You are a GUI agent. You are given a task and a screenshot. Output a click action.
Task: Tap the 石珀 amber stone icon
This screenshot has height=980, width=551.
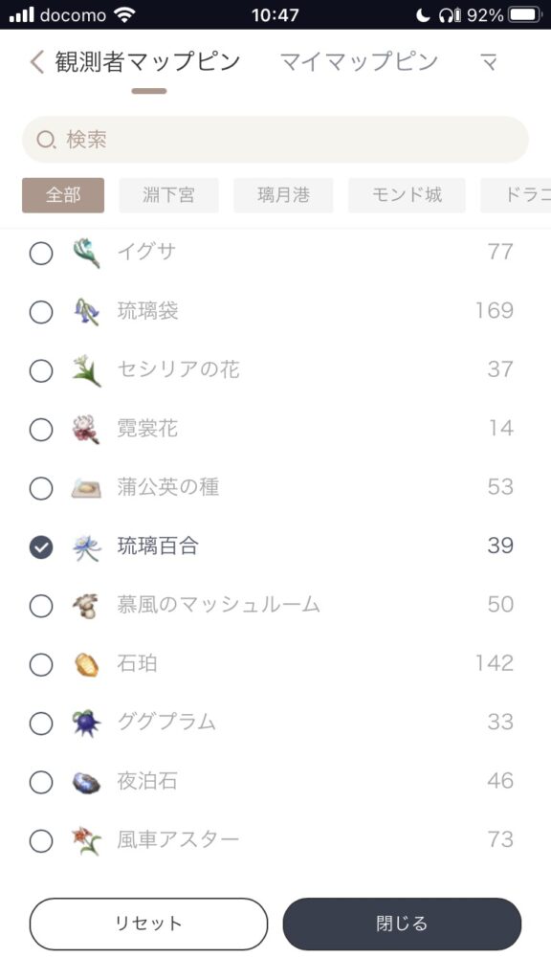[86, 664]
